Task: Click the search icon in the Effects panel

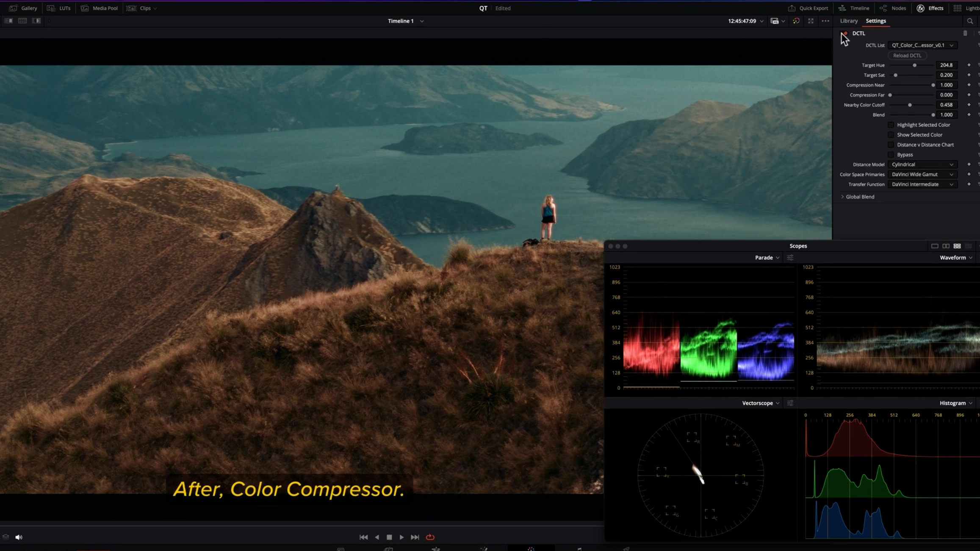Action: coord(970,21)
